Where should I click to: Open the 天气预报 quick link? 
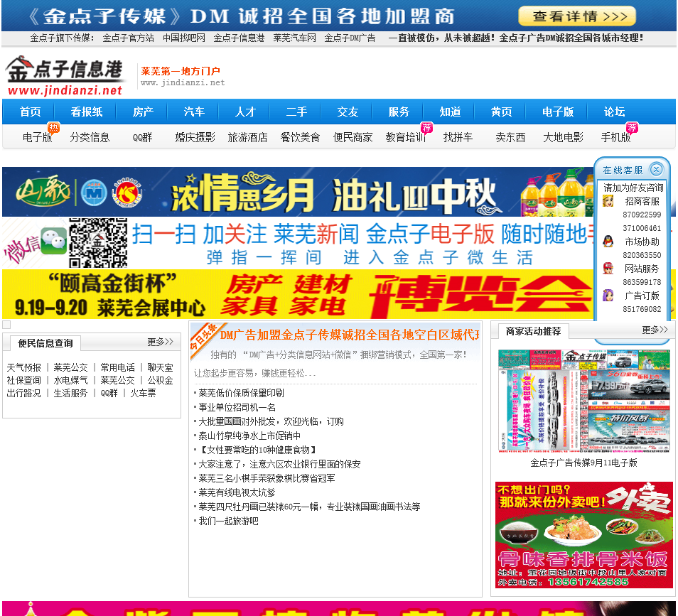point(23,367)
